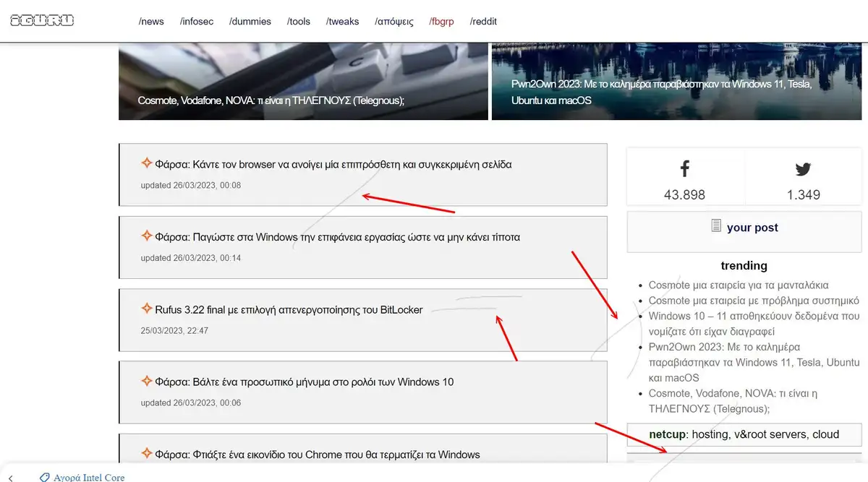
Task: Click the date text 25/03/2023, 22:47
Action: click(174, 331)
